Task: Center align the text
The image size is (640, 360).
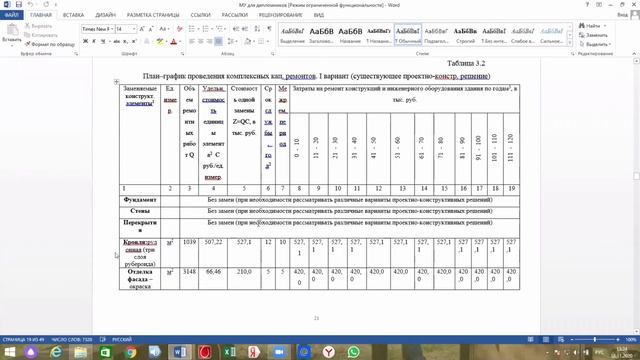Action: [x=200, y=41]
